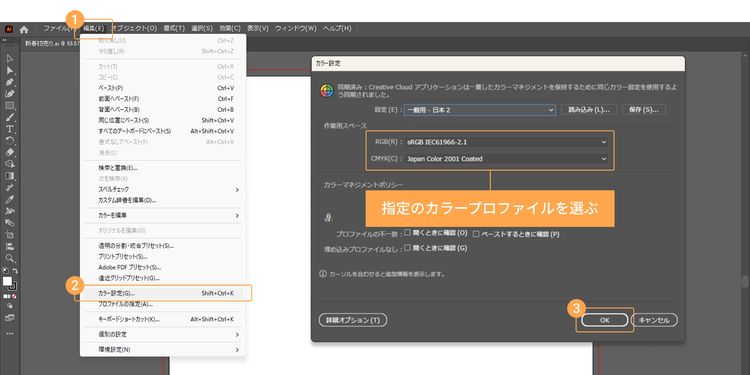Choose ペースト(P) menu item

coord(163,88)
